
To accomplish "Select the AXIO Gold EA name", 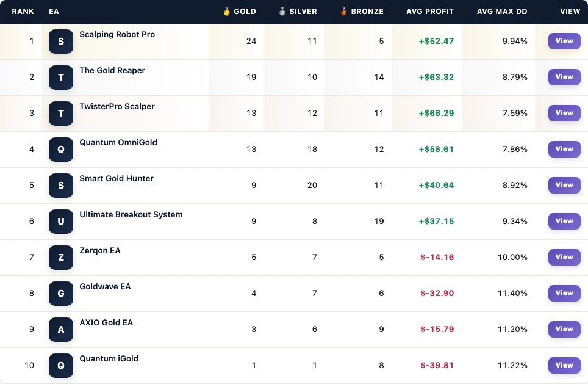I will point(106,323).
